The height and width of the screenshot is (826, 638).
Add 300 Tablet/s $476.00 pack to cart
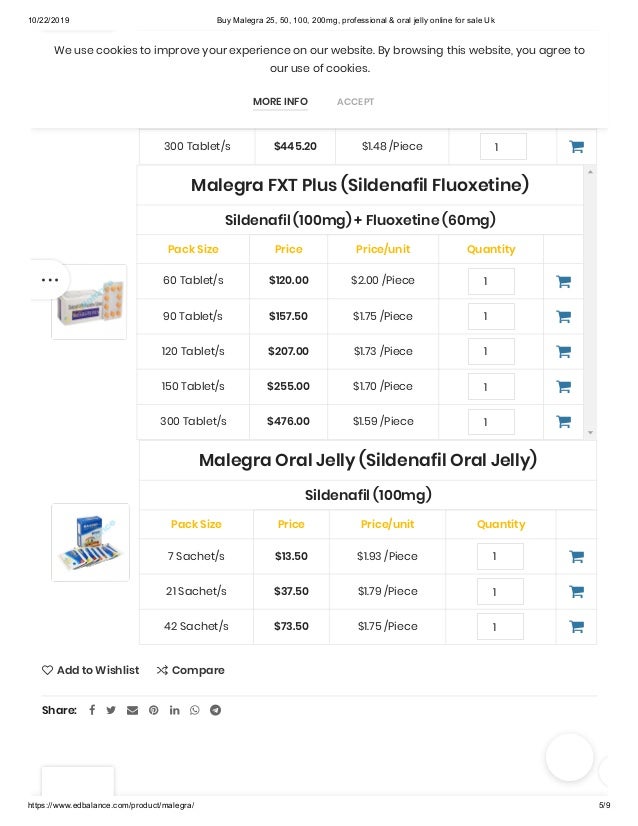click(x=563, y=421)
